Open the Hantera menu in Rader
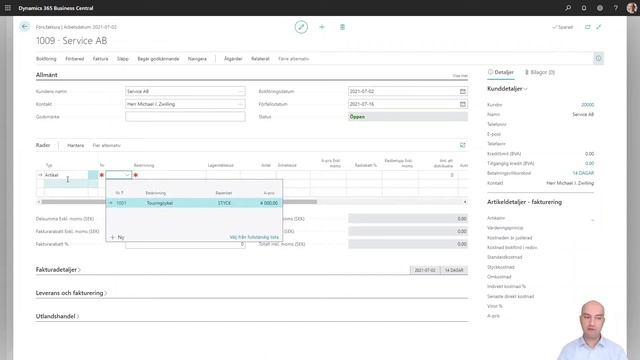 pyautogui.click(x=76, y=145)
